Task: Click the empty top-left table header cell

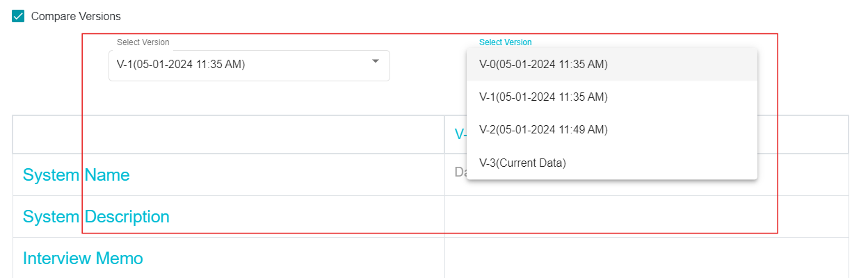Action: click(x=229, y=135)
